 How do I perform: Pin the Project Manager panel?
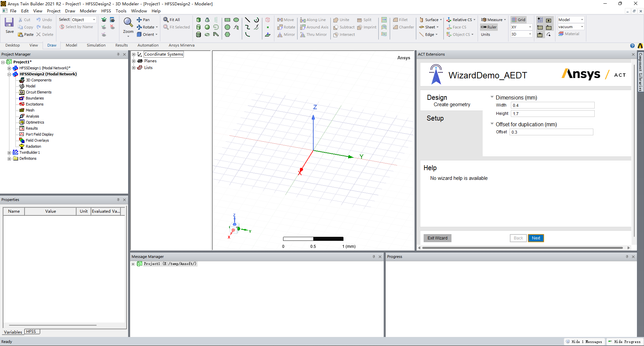point(118,54)
